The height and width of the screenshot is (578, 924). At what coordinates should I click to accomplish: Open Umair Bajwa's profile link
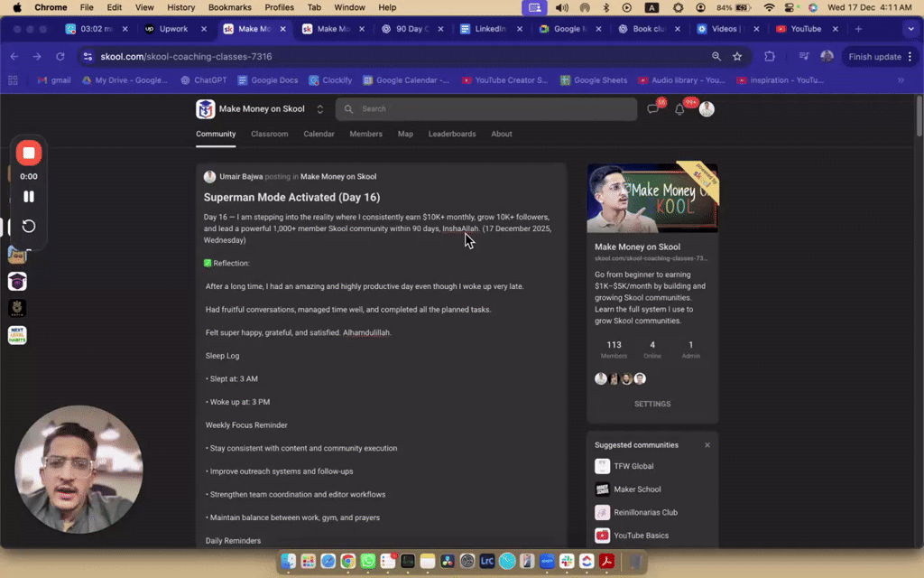click(x=241, y=176)
